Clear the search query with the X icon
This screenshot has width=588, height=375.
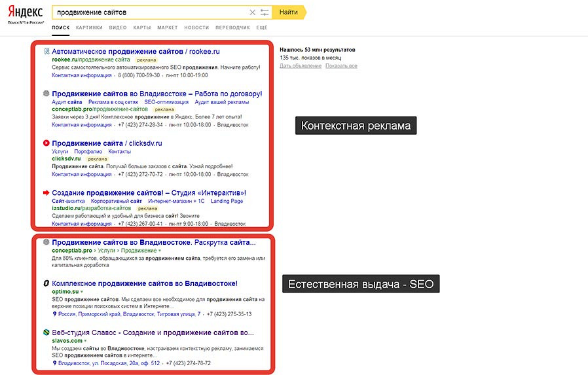(252, 12)
